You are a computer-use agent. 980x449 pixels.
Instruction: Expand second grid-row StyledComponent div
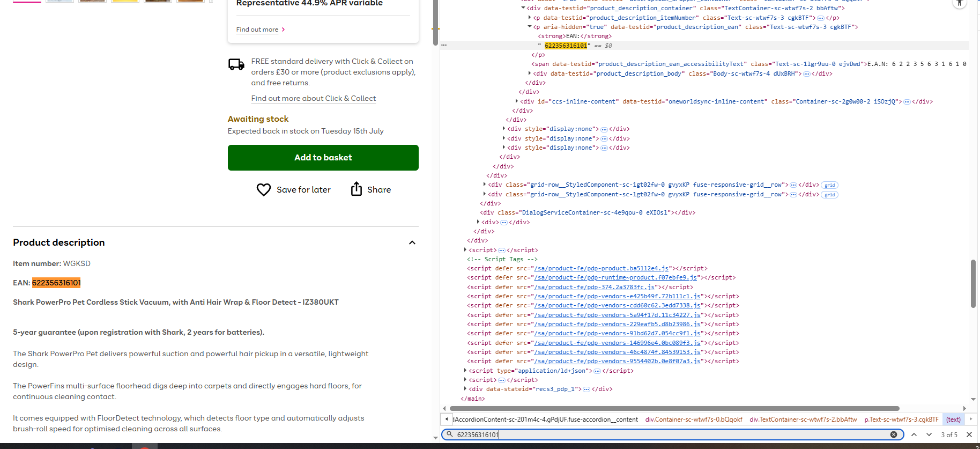point(485,194)
